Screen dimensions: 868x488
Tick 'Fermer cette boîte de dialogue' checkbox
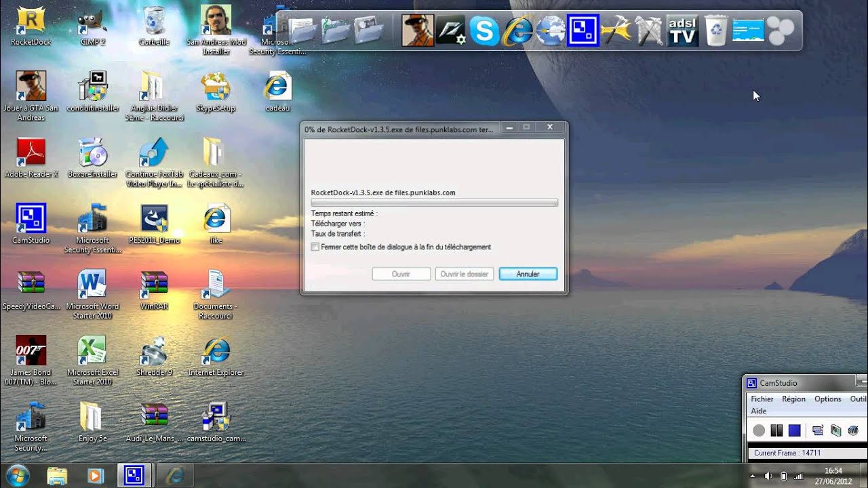[x=315, y=247]
